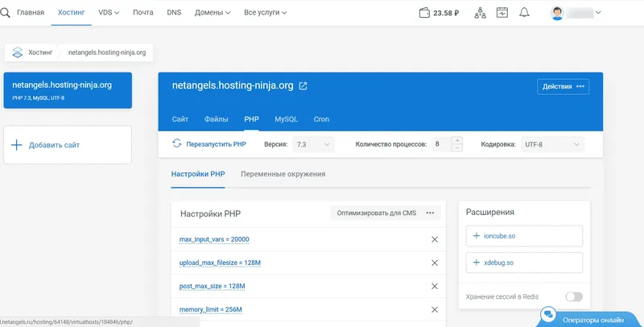Expand the Домены menu

click(x=213, y=13)
